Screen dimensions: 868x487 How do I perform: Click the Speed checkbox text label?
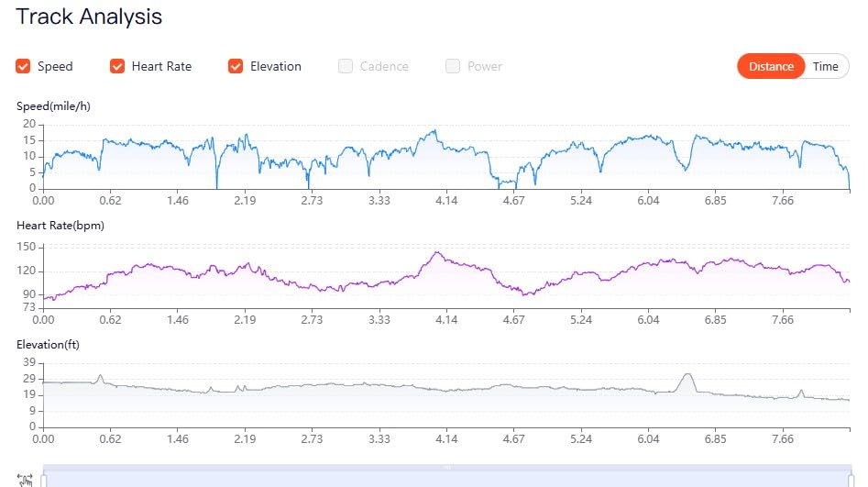[55, 66]
